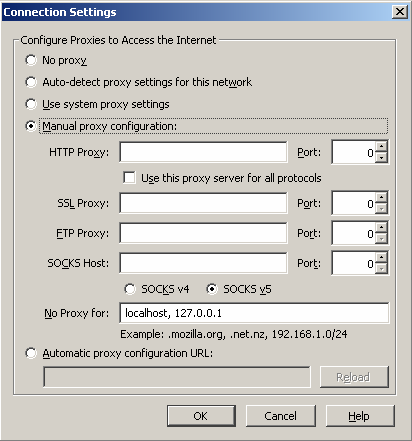Image resolution: width=412 pixels, height=441 pixels.
Task: Select Use system proxy settings option
Action: point(31,104)
